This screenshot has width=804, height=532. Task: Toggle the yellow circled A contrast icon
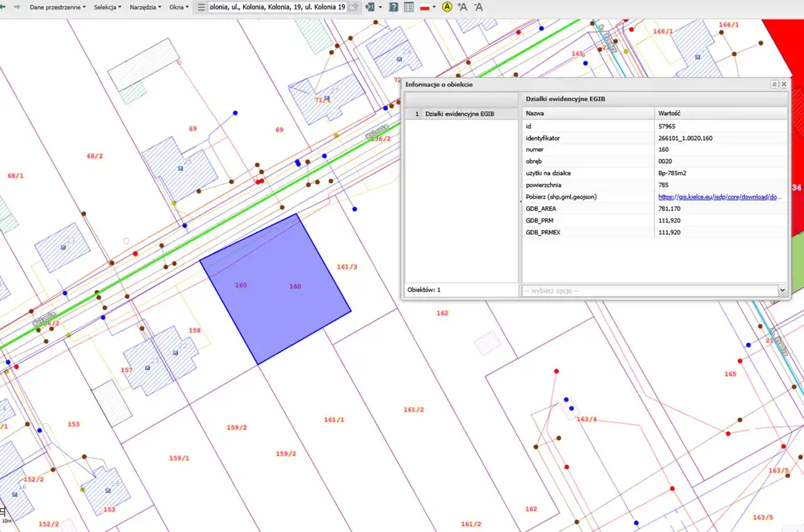(447, 7)
